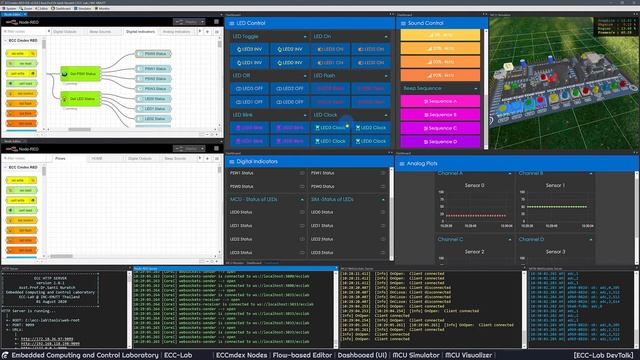Play beep Sequence A

(x=440, y=101)
